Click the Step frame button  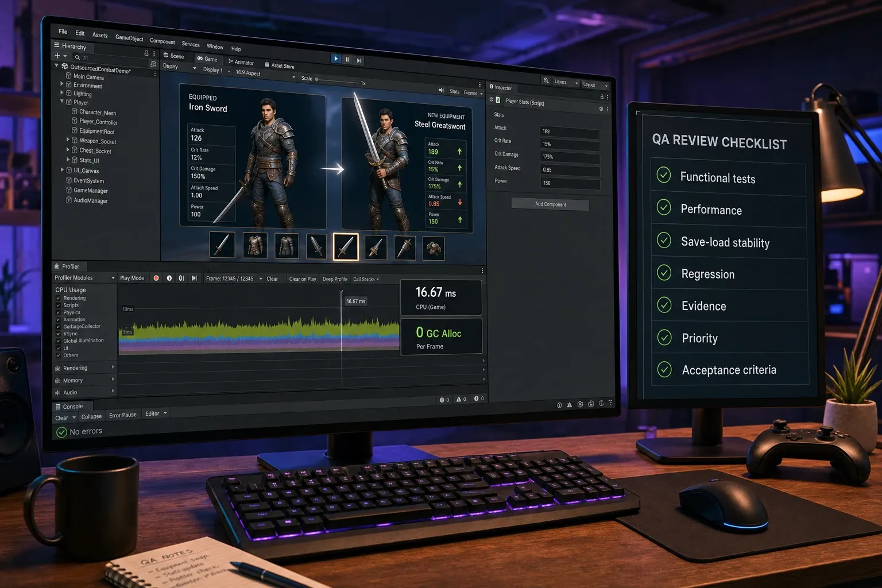tap(359, 60)
